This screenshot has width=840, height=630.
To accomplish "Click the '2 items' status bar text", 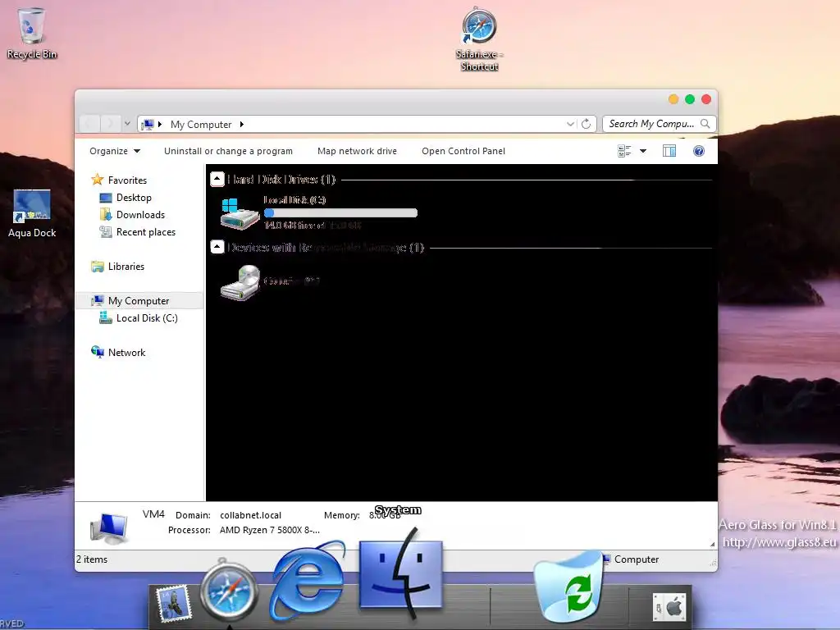I will 92,559.
